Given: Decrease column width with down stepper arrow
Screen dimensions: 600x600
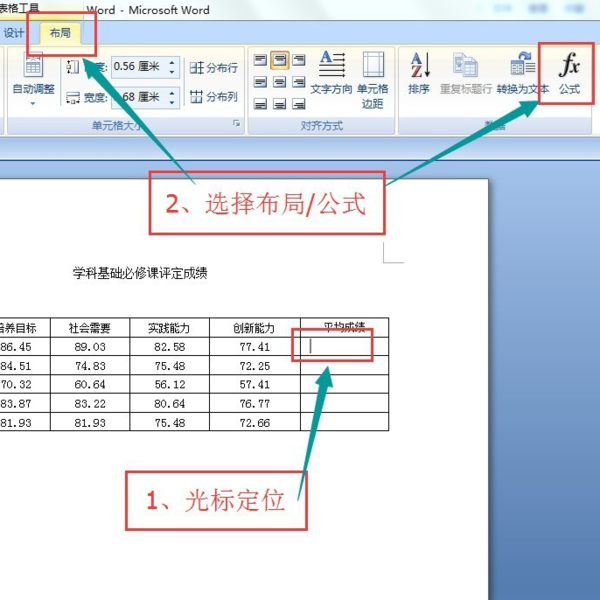Looking at the screenshot, I should [172, 102].
